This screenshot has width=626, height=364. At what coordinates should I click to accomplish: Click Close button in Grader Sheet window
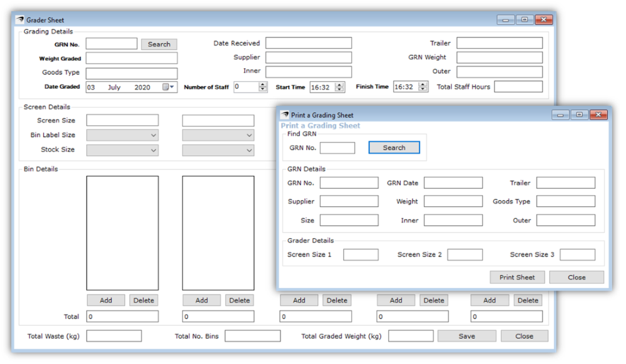pyautogui.click(x=524, y=336)
